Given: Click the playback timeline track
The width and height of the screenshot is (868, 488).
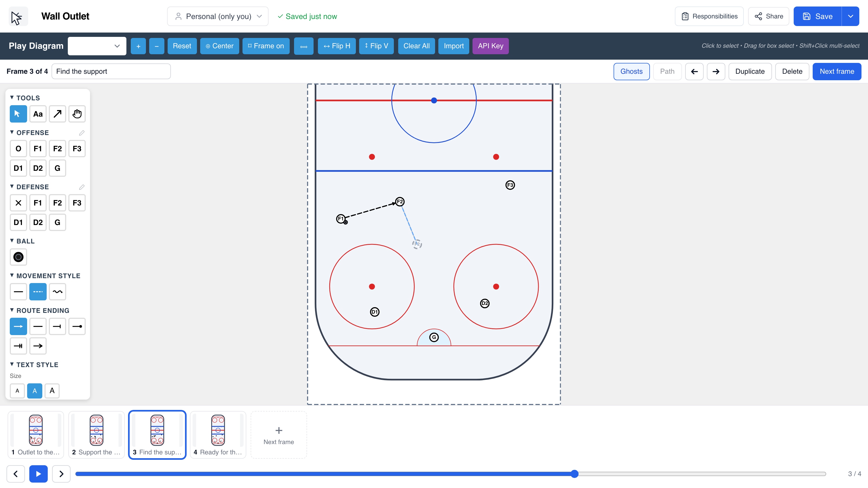Looking at the screenshot, I should (451, 474).
